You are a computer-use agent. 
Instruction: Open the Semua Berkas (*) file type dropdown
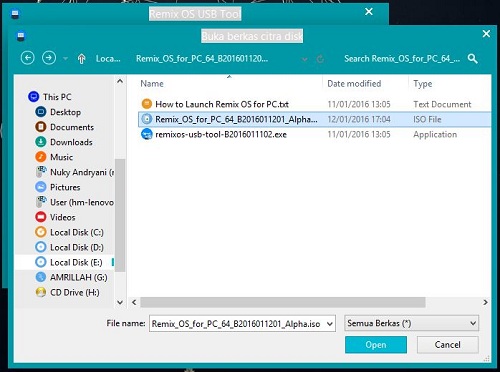[411, 323]
